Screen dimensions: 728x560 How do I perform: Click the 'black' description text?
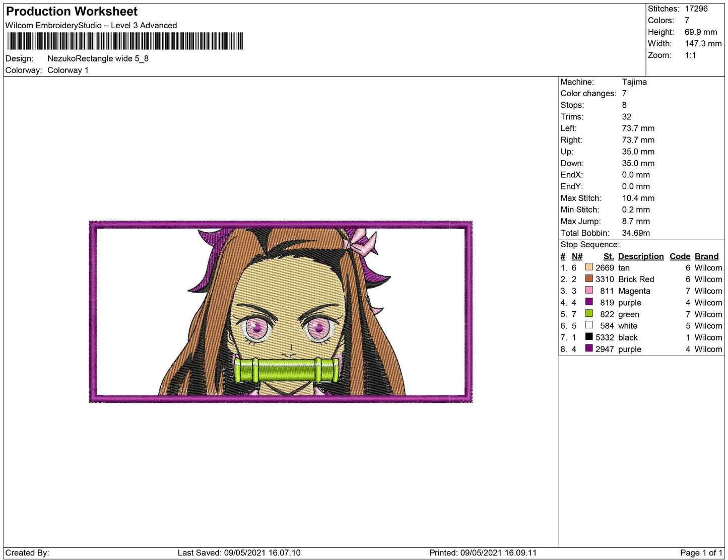[628, 337]
